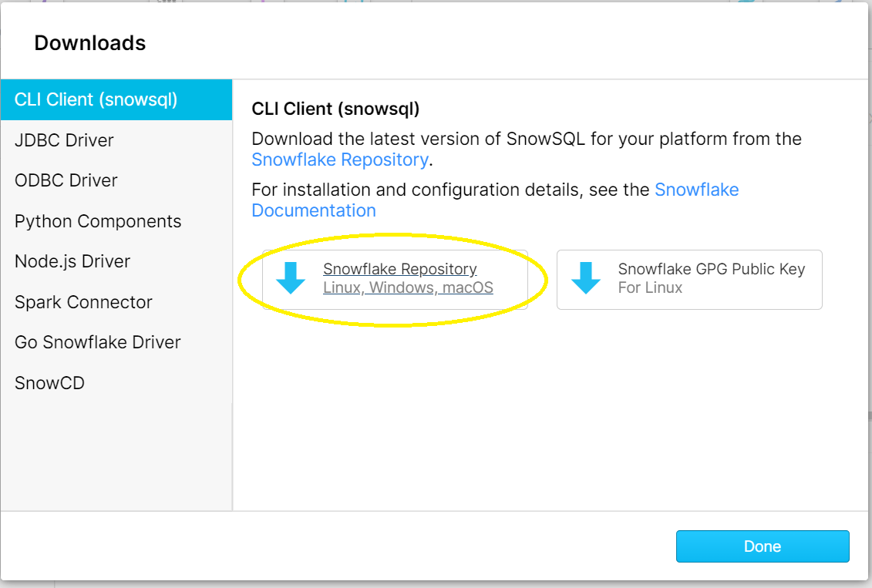Select Go Snowflake Driver in the list
Screen dimensions: 872x588
[97, 341]
